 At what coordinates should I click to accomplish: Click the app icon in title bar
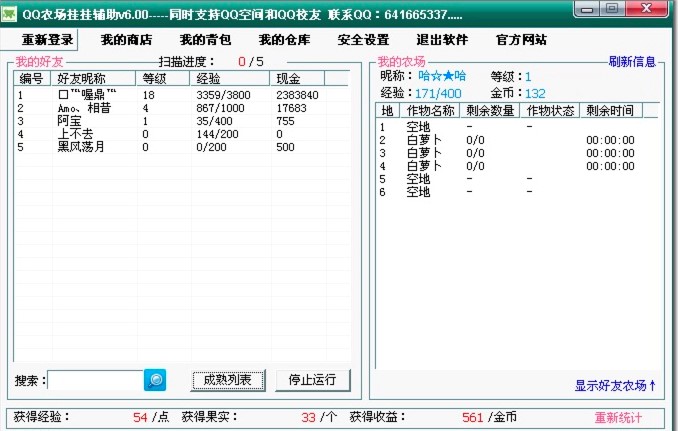click(x=9, y=14)
